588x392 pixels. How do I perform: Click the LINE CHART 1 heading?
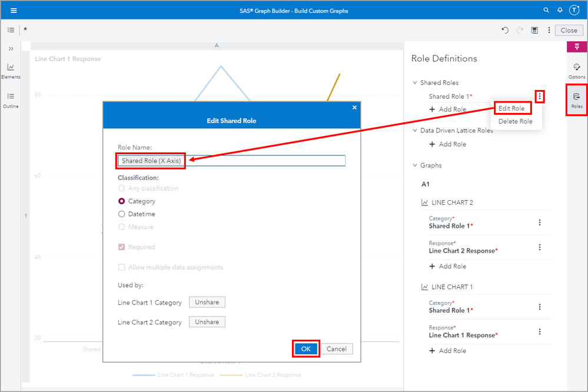point(452,287)
